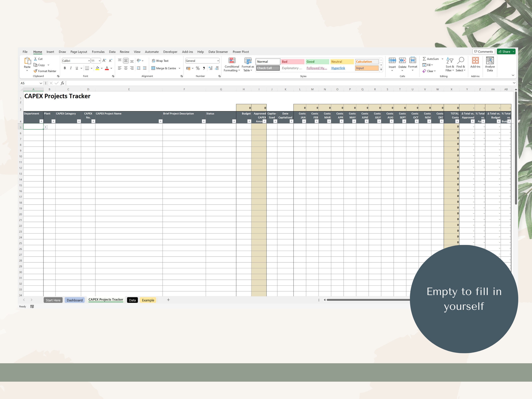Click the Hyperlink cell style link
532x399 pixels.
click(338, 68)
